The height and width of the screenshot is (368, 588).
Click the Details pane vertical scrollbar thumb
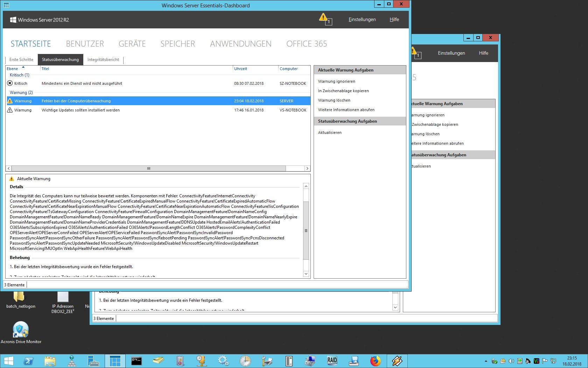[306, 231]
